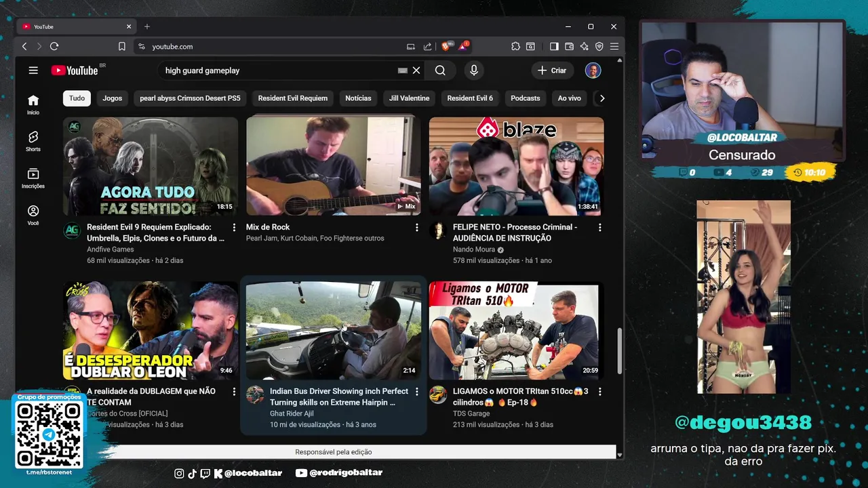Open the account avatar menu

pos(593,70)
